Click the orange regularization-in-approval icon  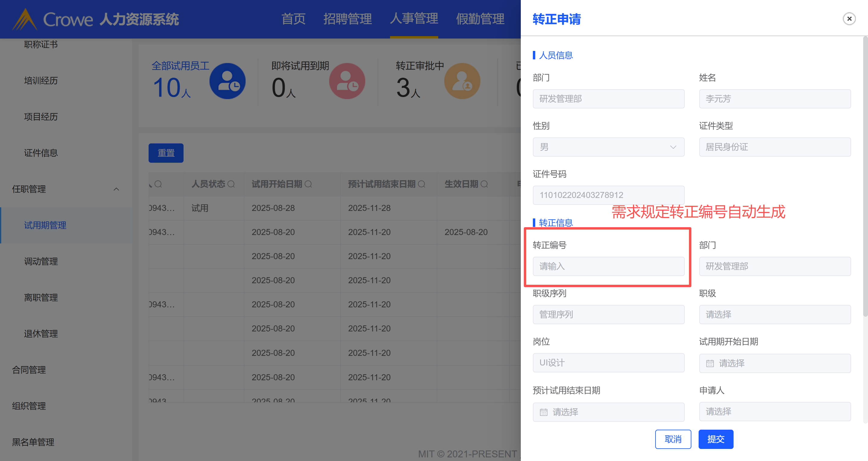(x=462, y=81)
